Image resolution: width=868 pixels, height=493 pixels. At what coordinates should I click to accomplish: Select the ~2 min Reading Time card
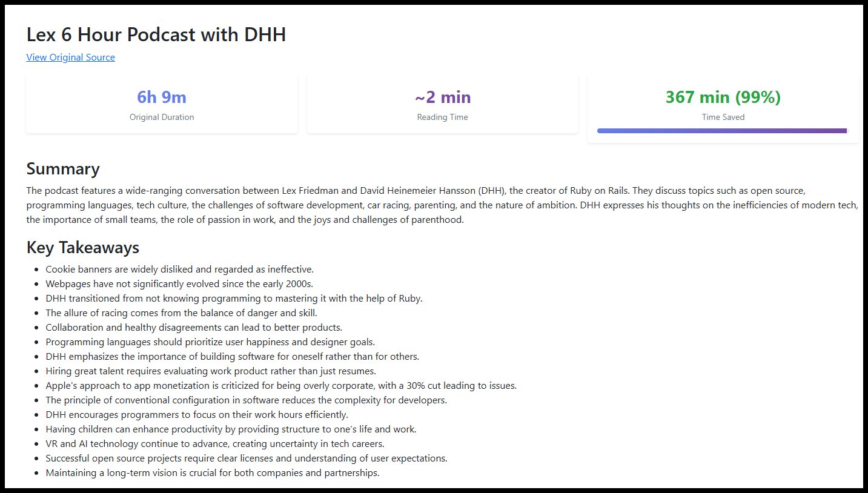point(442,104)
